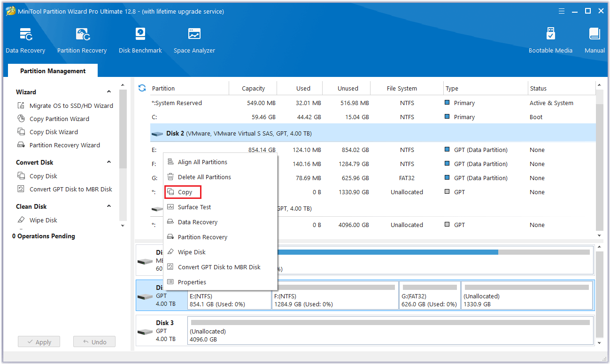Select Disk 3 unallocated 4096.0 GB block

point(390,331)
